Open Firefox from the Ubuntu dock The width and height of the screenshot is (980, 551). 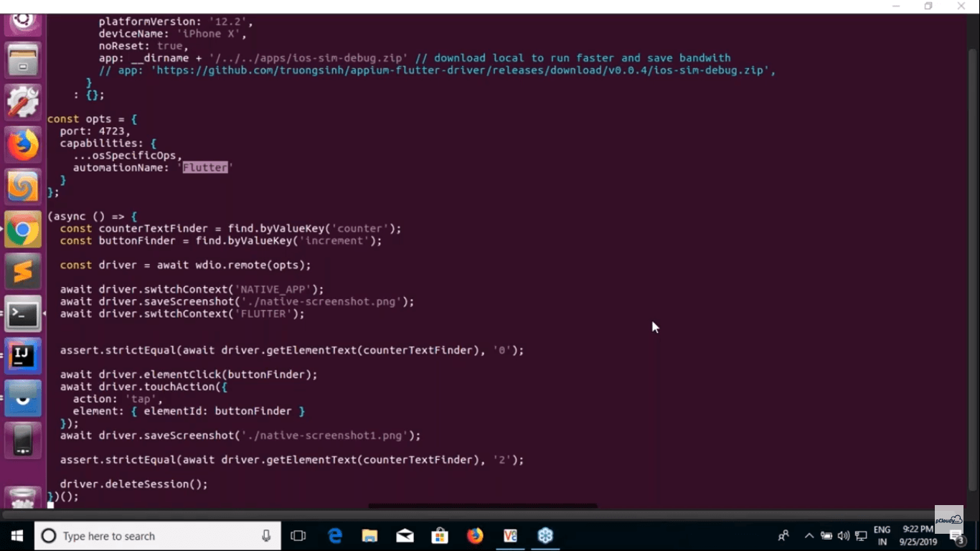point(23,146)
